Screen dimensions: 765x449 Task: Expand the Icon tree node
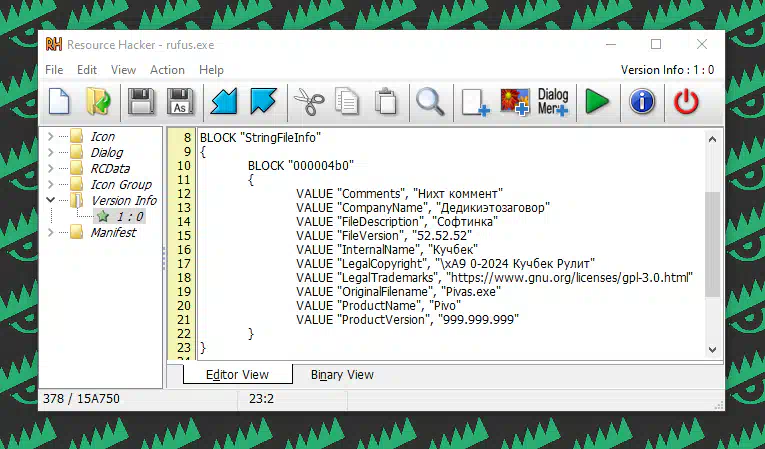click(50, 136)
